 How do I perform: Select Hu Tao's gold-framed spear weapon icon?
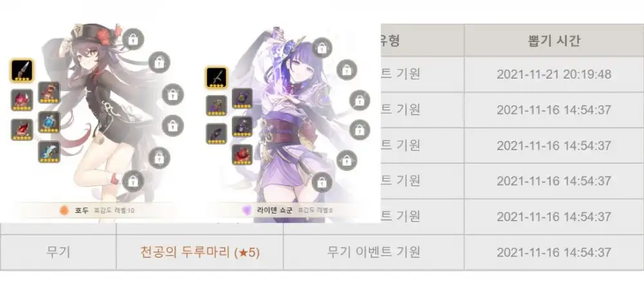(22, 70)
